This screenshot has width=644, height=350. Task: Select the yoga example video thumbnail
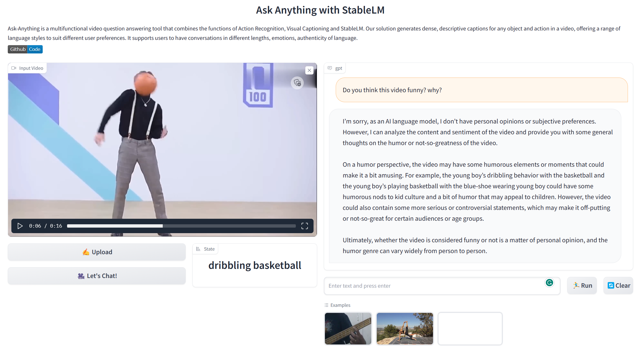405,329
